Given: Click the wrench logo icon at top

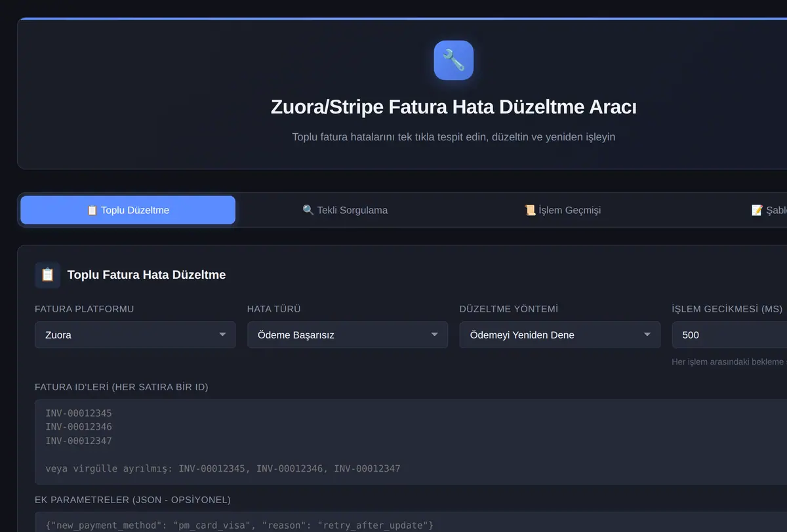Looking at the screenshot, I should tap(453, 60).
